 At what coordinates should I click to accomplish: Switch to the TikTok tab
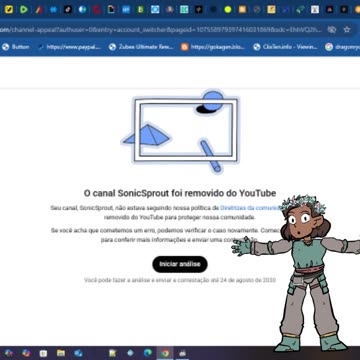68,9
